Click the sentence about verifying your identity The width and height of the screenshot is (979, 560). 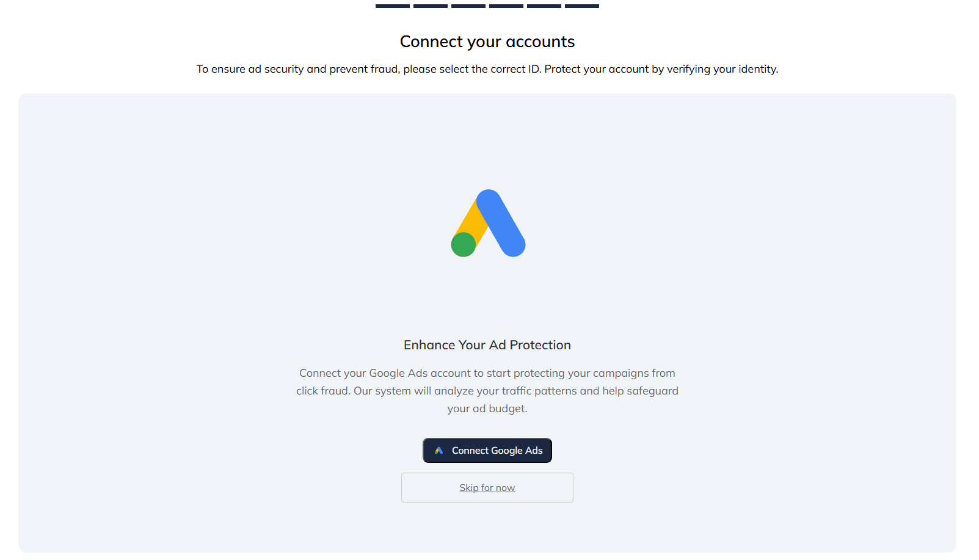point(661,69)
